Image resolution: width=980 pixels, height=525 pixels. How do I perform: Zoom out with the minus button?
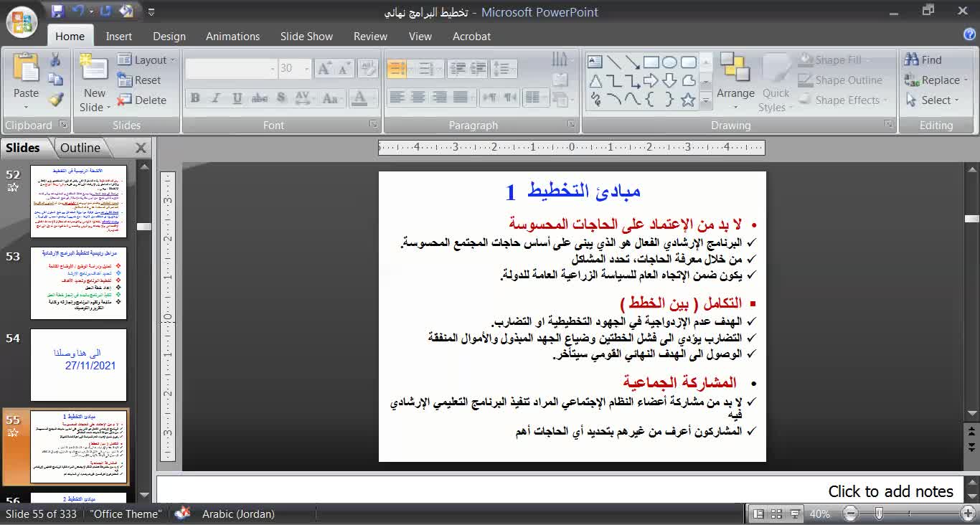[851, 514]
